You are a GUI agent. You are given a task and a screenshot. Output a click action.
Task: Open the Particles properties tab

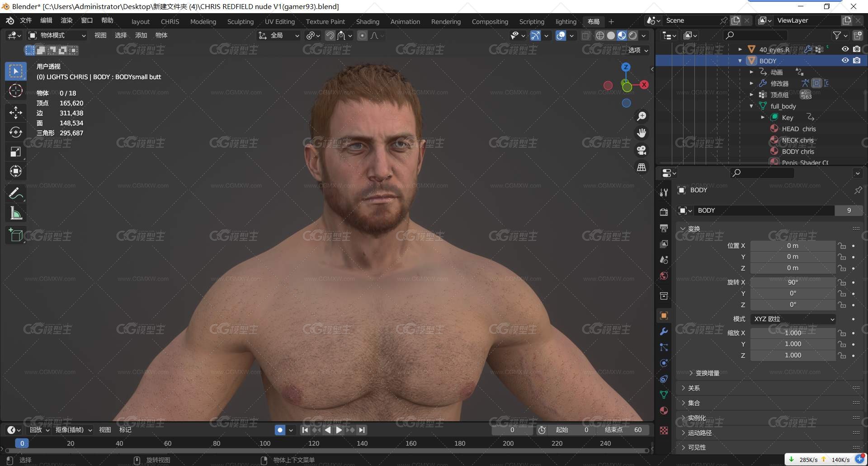pyautogui.click(x=664, y=347)
